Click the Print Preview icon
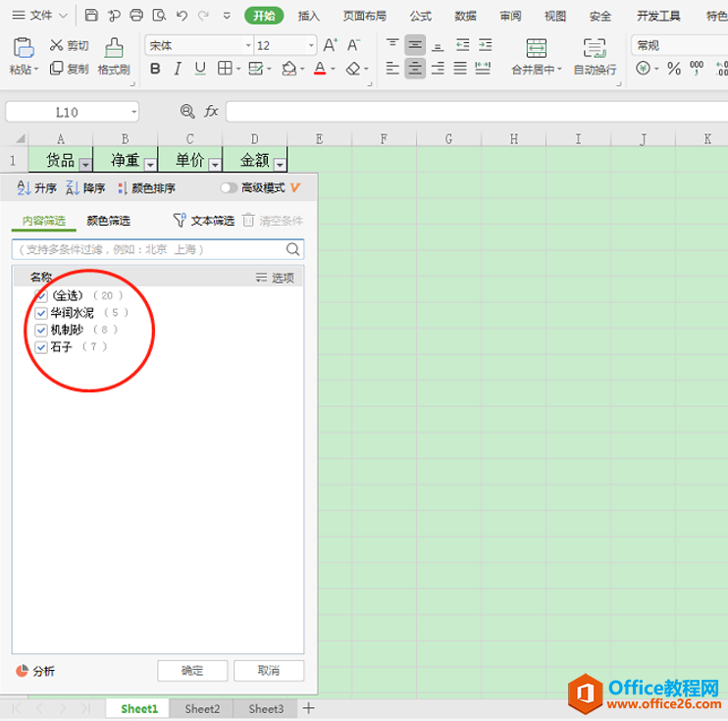The image size is (728, 721). click(x=159, y=16)
